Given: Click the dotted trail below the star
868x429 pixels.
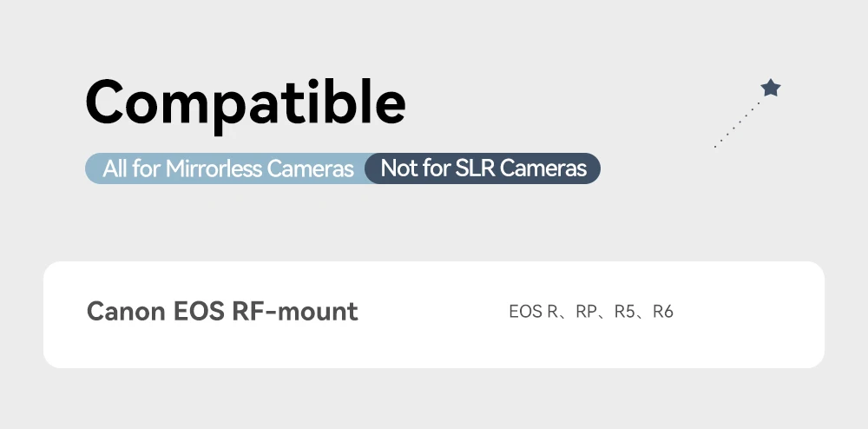Looking at the screenshot, I should (736, 125).
